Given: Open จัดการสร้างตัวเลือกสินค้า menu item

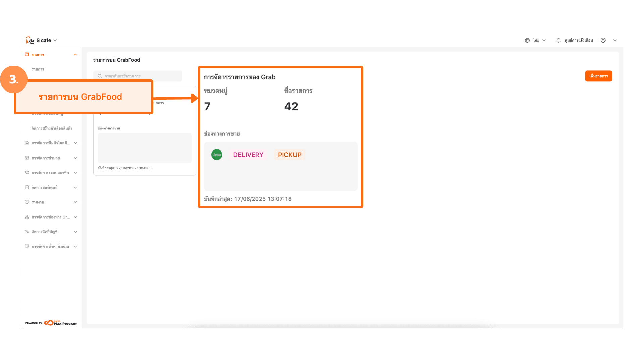Looking at the screenshot, I should pos(52,128).
